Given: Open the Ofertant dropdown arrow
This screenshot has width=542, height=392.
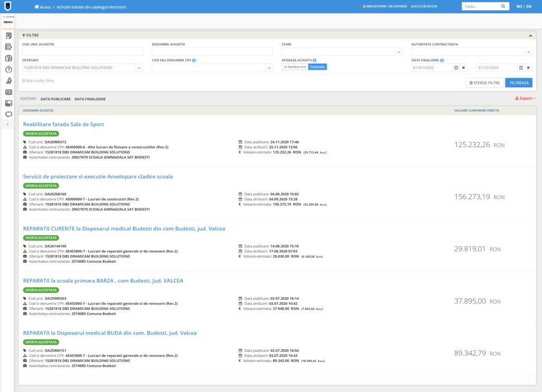Looking at the screenshot, I should tap(139, 68).
